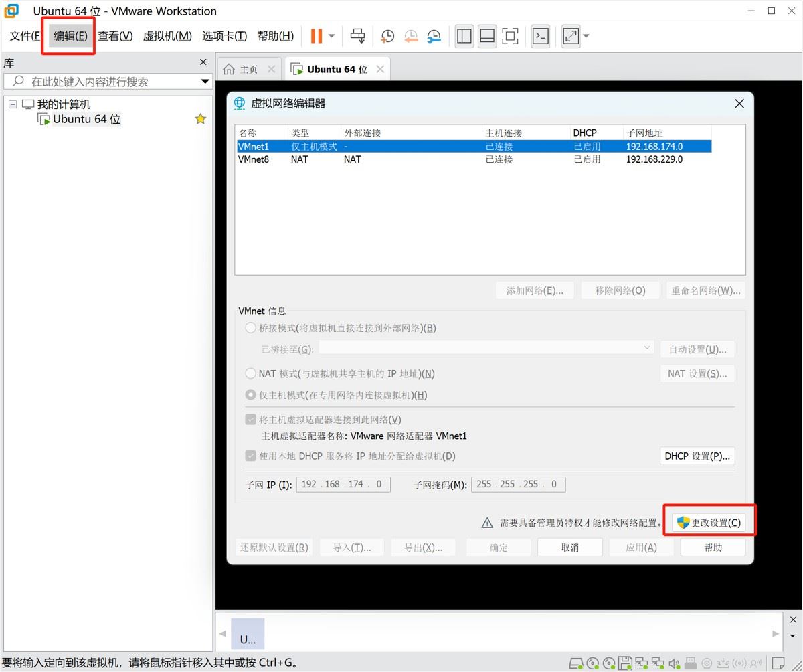Image resolution: width=803 pixels, height=672 pixels.
Task: Click the stretch guest display icon
Action: click(571, 36)
